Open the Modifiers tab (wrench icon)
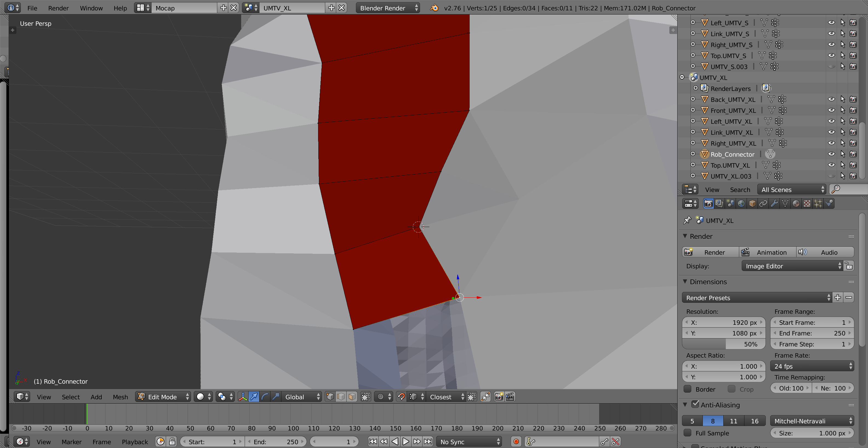Viewport: 868px width, 448px height. click(774, 203)
